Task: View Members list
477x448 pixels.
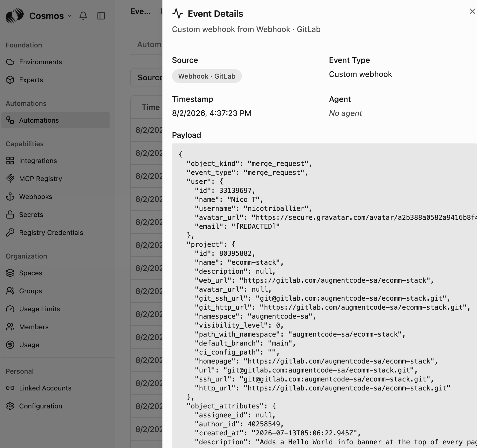Action: point(56,327)
